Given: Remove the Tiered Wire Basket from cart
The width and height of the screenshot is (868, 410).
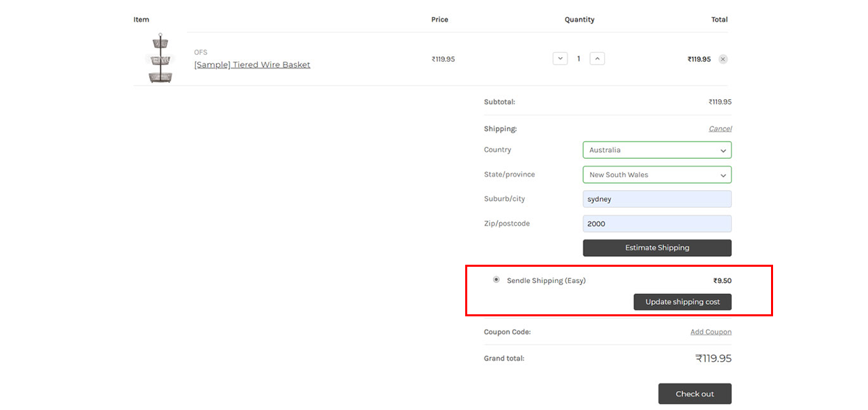Looking at the screenshot, I should click(723, 59).
